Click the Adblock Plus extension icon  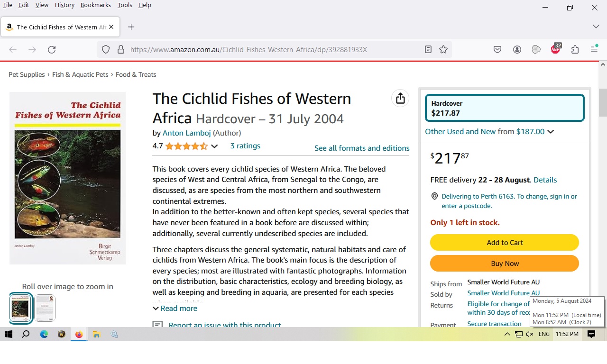[x=555, y=50]
